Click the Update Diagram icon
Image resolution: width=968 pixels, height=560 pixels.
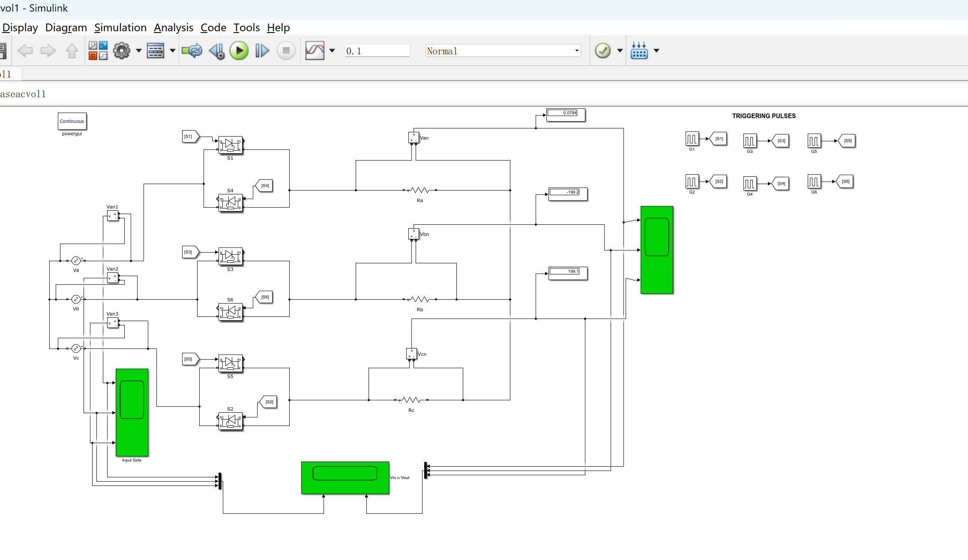coord(192,51)
